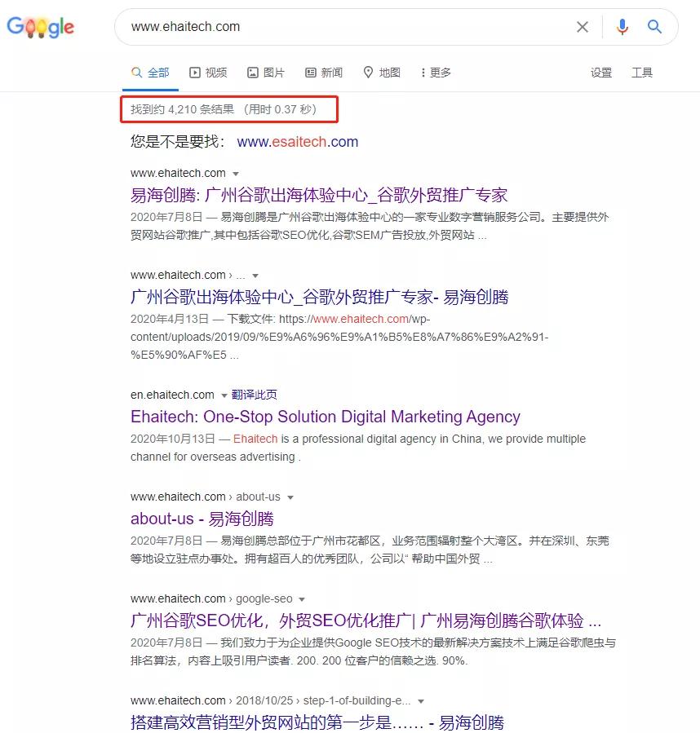Follow the www.esaitech.com suggestion link
The height and width of the screenshot is (733, 700).
[x=298, y=142]
